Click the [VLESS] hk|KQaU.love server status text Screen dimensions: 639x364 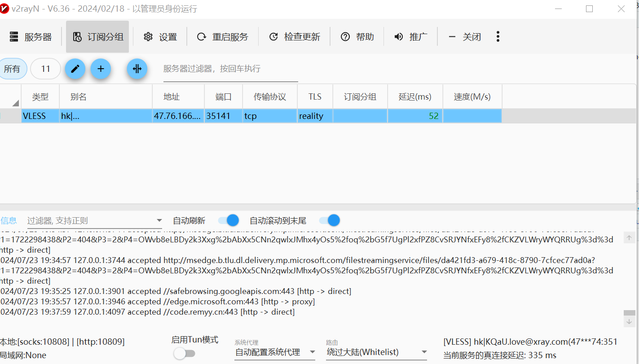[530, 342]
